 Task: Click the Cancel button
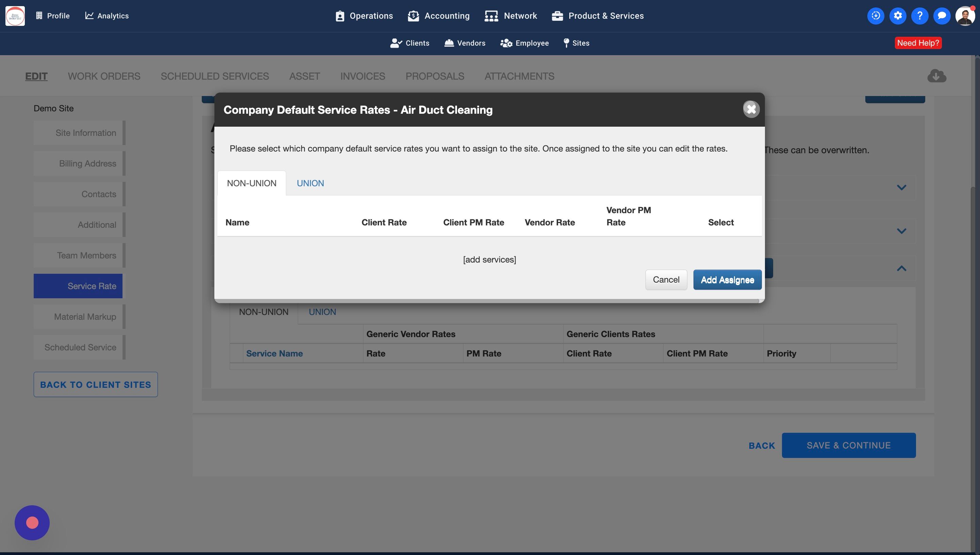tap(666, 280)
